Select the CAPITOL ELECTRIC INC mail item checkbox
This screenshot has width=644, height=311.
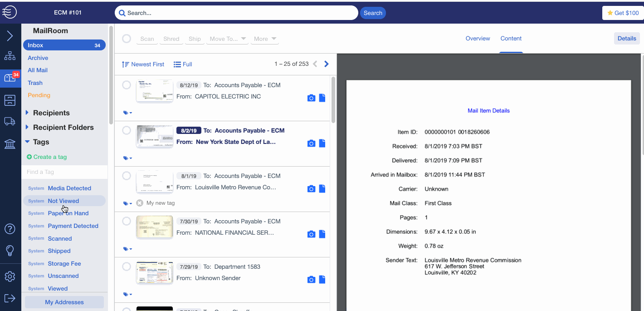click(127, 85)
